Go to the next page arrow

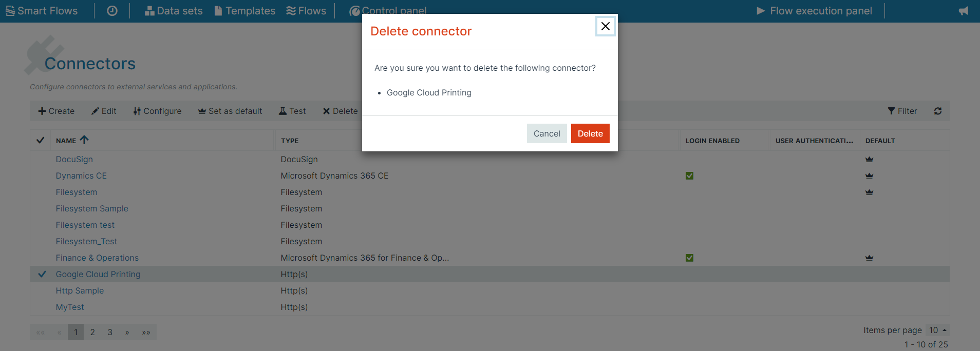[127, 332]
